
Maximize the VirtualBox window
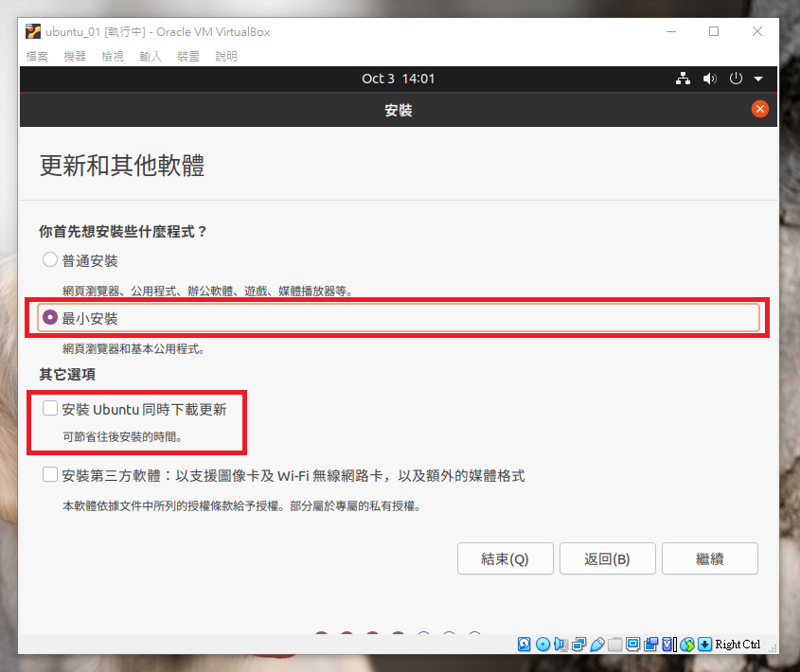tap(714, 31)
